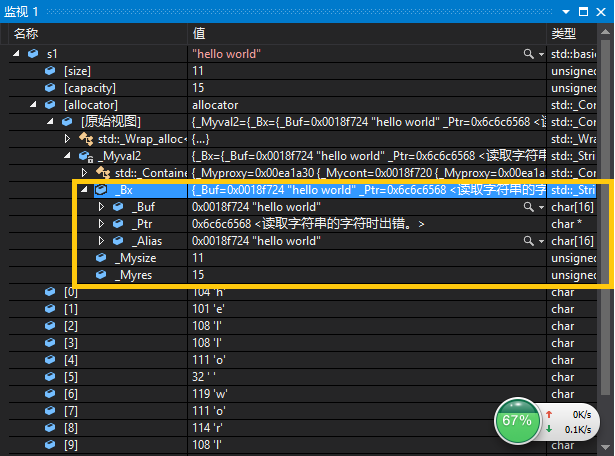This screenshot has width=615, height=456.
Task: Click the magnifier visualizer icon in _Alias row
Action: pos(528,241)
